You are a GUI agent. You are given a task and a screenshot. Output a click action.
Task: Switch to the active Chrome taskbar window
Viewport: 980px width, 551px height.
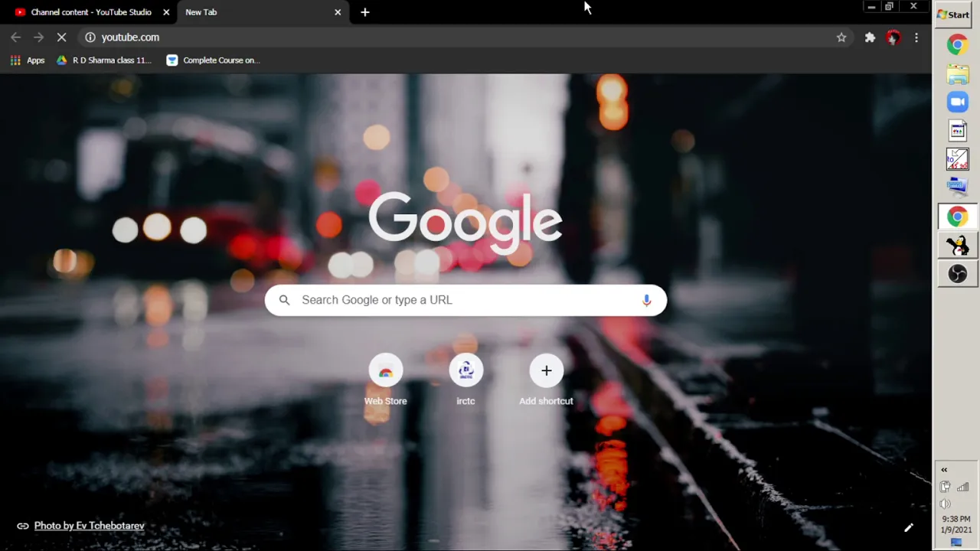[957, 217]
